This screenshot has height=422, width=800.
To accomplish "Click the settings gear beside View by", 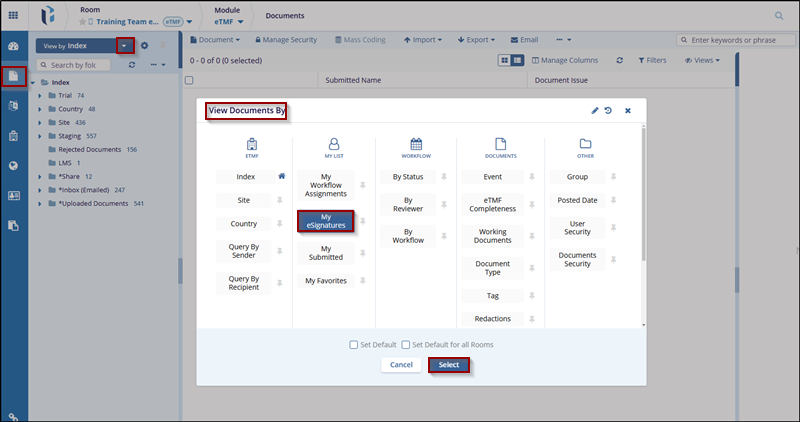I will coord(145,45).
